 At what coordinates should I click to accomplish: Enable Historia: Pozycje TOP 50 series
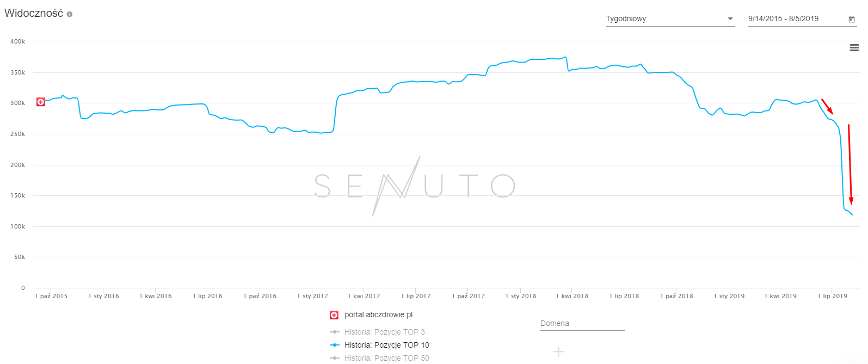(386, 358)
